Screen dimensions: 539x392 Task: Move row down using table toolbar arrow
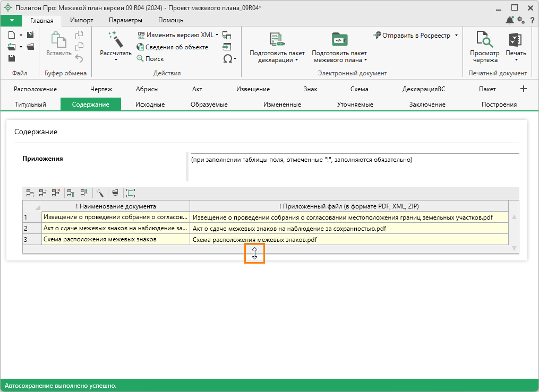pyautogui.click(x=71, y=193)
